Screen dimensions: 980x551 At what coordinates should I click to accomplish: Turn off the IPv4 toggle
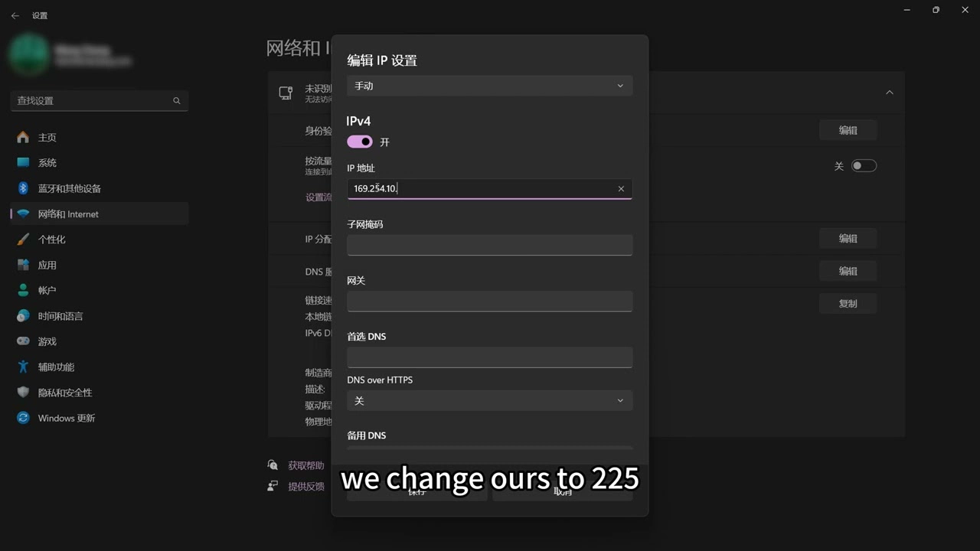pyautogui.click(x=360, y=142)
